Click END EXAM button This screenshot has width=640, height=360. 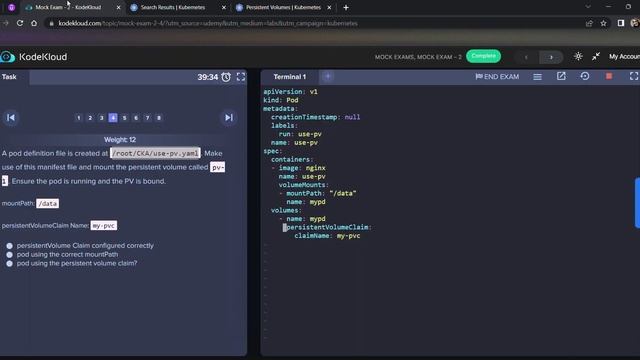497,77
